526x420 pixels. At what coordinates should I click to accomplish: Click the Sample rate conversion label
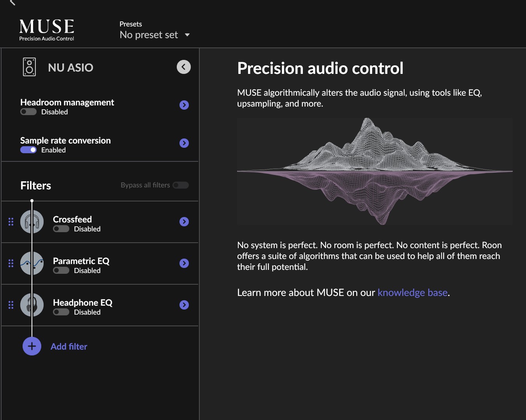tap(65, 140)
